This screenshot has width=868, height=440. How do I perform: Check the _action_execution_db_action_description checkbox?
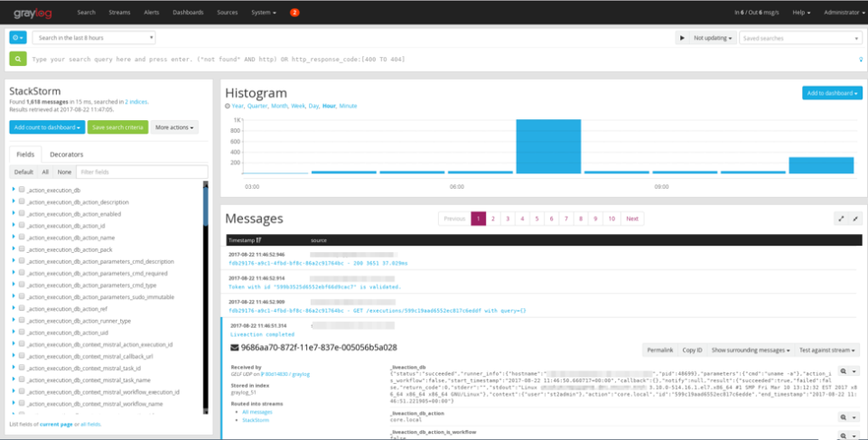[x=22, y=201]
